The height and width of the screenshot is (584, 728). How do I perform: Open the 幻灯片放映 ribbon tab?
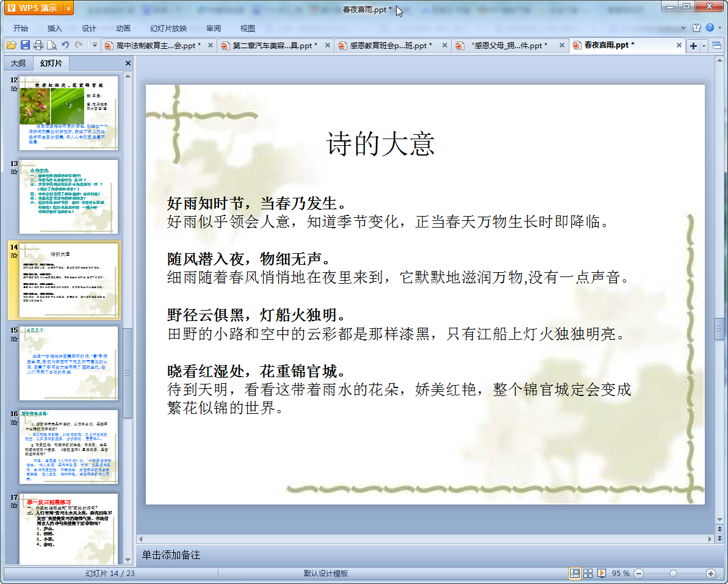168,28
